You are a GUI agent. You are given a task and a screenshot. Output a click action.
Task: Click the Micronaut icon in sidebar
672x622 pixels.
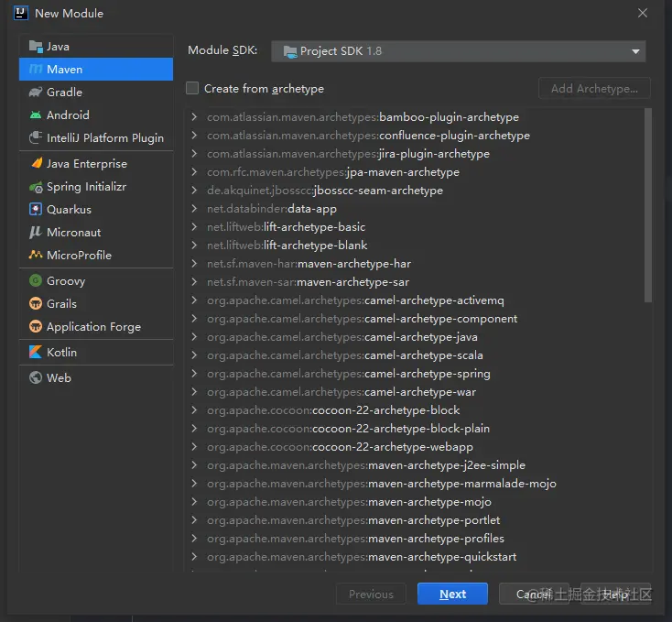[36, 233]
